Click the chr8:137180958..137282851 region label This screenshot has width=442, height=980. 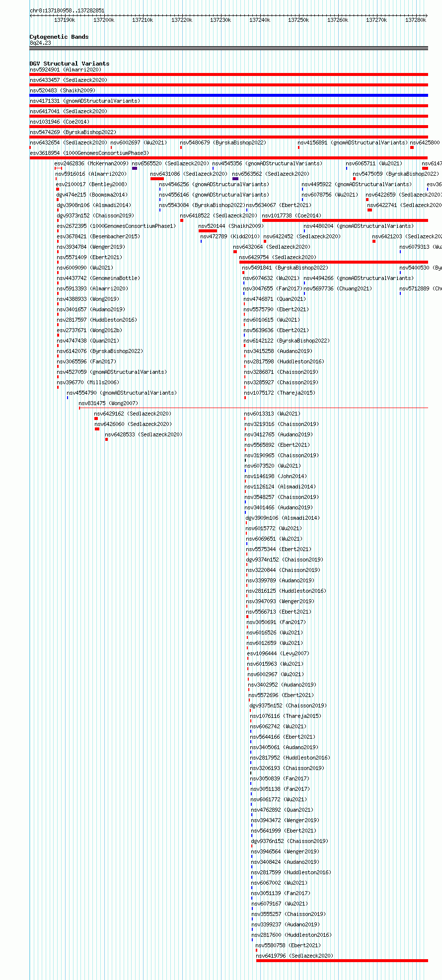point(67,10)
